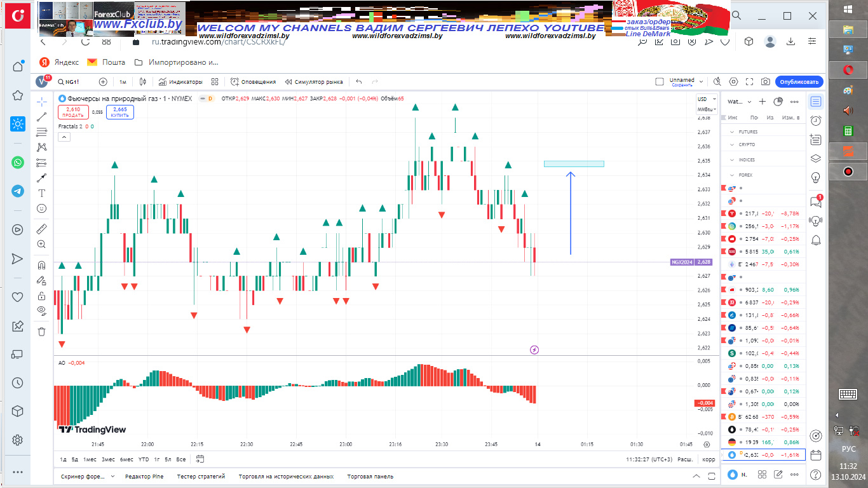Select the ruler measure tool
868x488 pixels.
[41, 229]
